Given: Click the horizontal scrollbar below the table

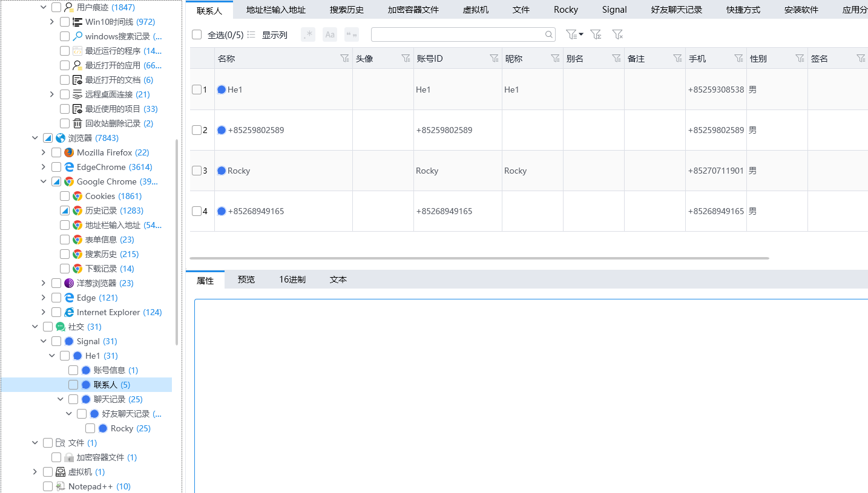Looking at the screenshot, I should pyautogui.click(x=478, y=258).
